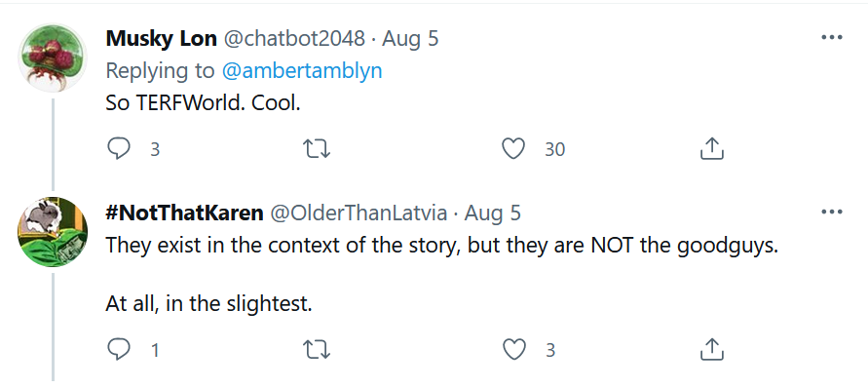Click #NotThatKaren's rabbit avatar
Image resolution: width=868 pixels, height=388 pixels.
53,232
